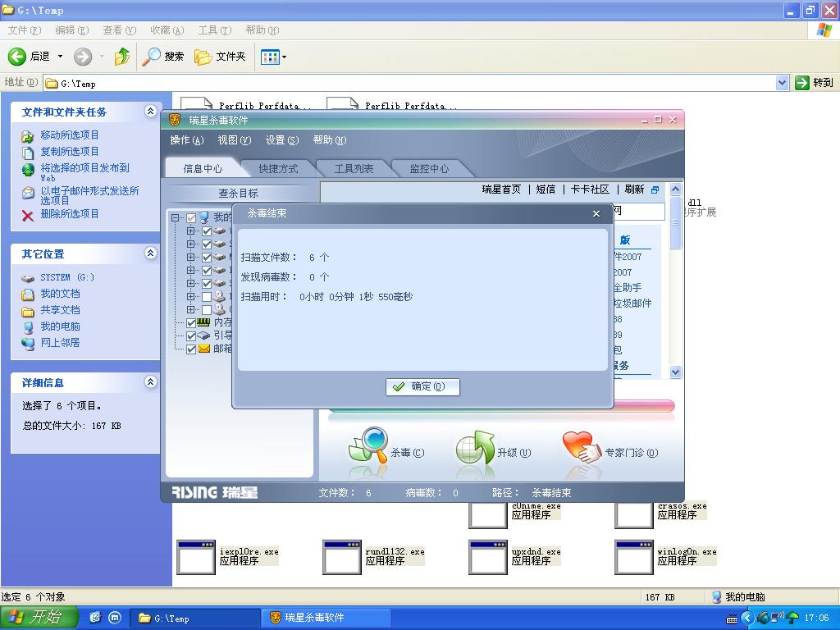The image size is (840, 630).
Task: Click the Move selected items (移动所选项目) icon
Action: 28,136
